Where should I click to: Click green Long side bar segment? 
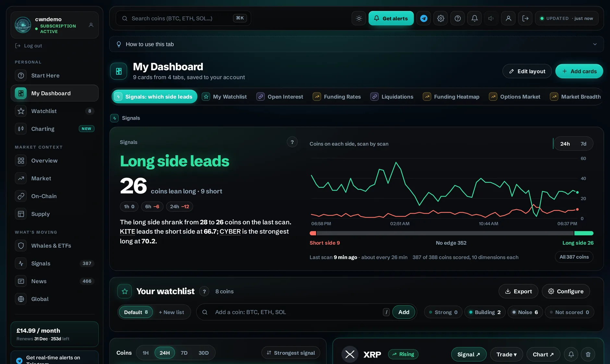pyautogui.click(x=584, y=233)
